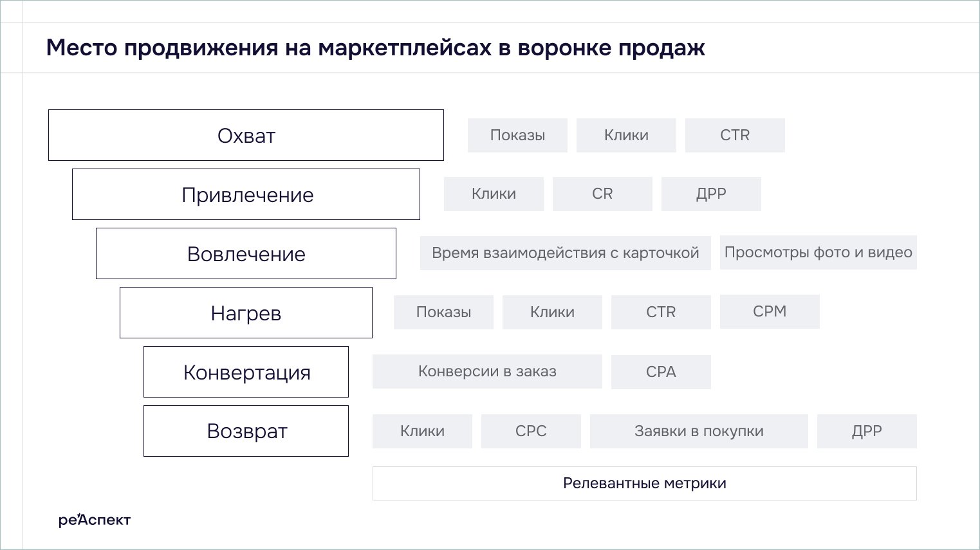Click the Релевантные метрики label box
The image size is (980, 550).
(644, 483)
